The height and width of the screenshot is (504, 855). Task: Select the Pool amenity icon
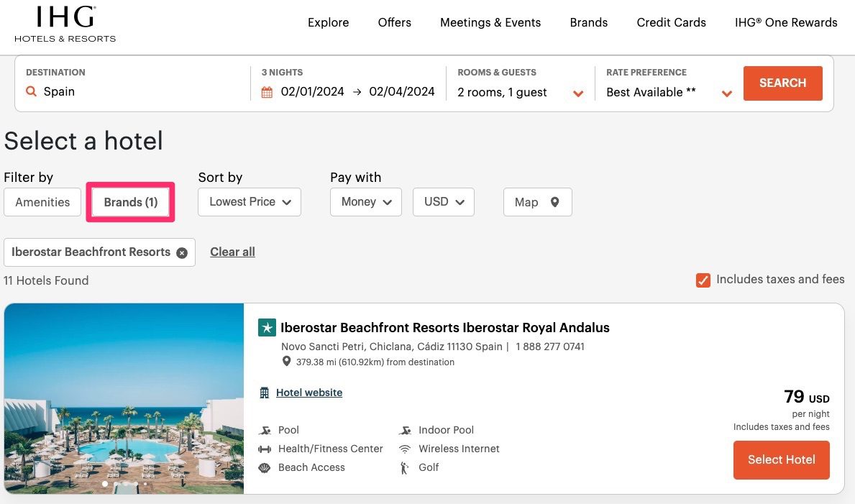tap(264, 429)
